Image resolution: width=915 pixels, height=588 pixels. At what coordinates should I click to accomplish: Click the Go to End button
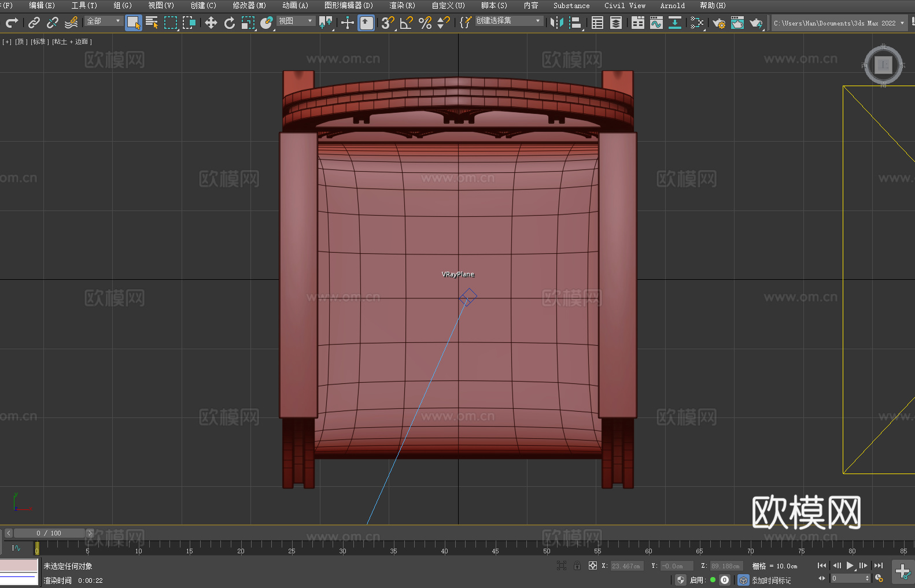click(x=879, y=565)
